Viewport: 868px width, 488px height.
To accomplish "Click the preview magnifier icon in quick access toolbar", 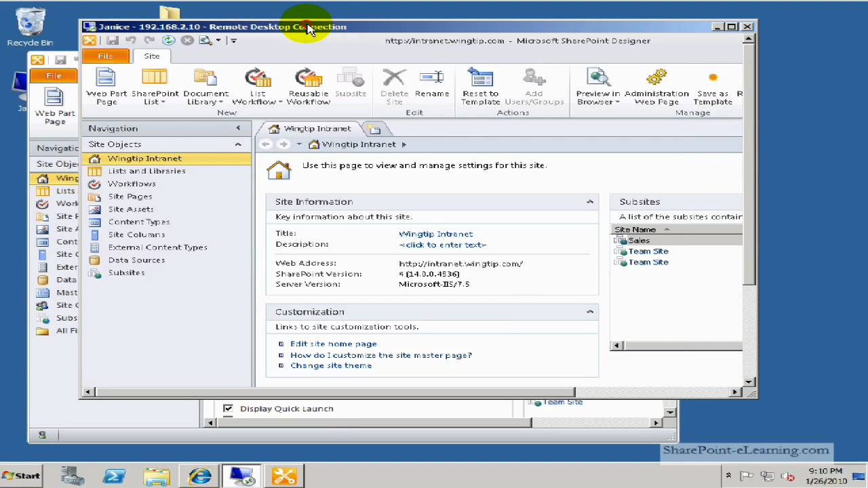I will click(205, 41).
